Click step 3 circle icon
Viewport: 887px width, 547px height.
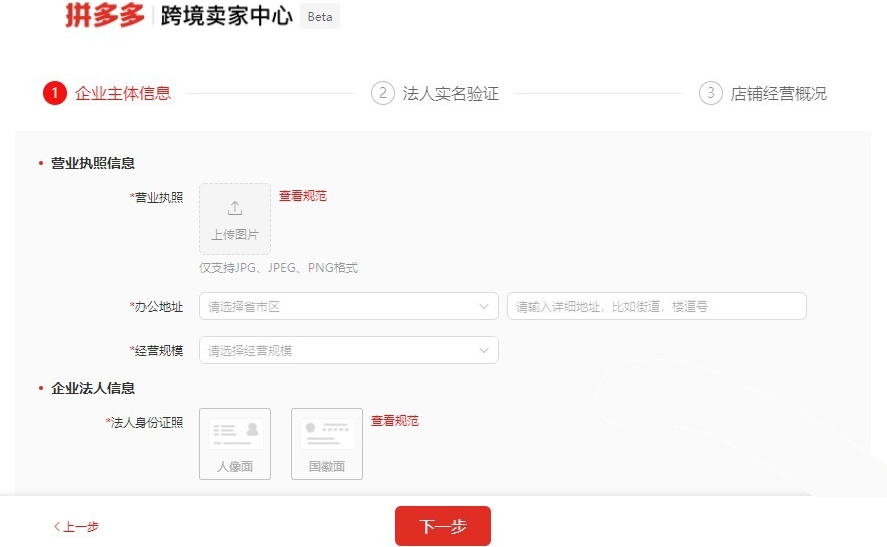tap(710, 93)
